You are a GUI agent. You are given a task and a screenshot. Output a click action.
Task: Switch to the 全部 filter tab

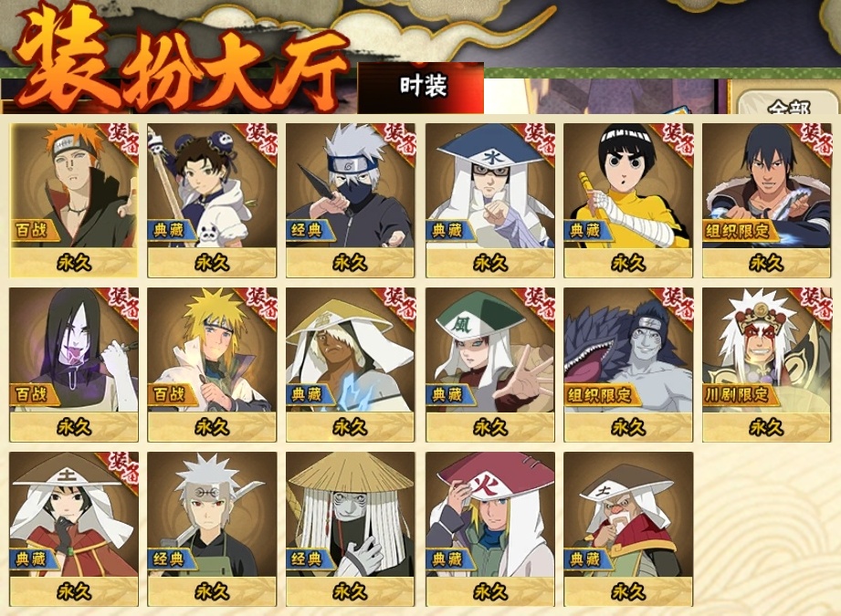(788, 106)
